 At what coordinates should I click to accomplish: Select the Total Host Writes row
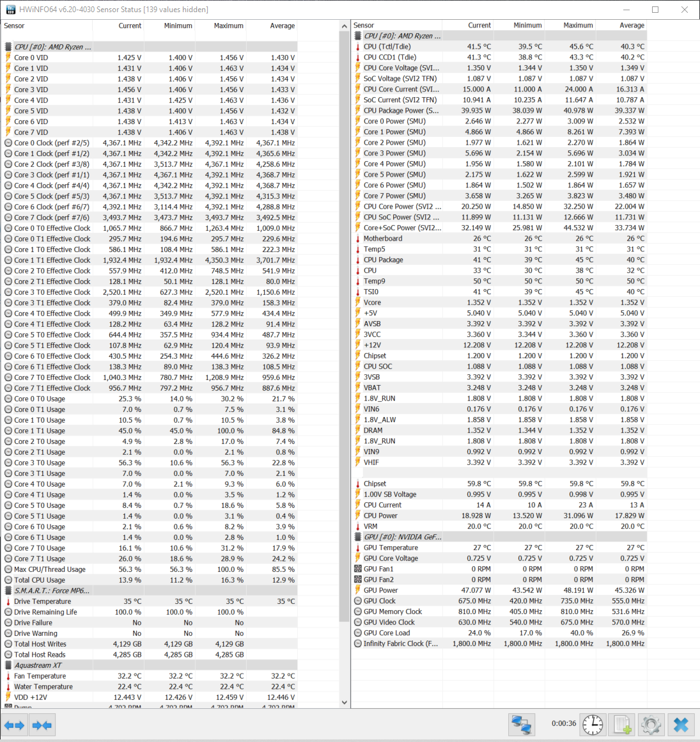(150, 644)
